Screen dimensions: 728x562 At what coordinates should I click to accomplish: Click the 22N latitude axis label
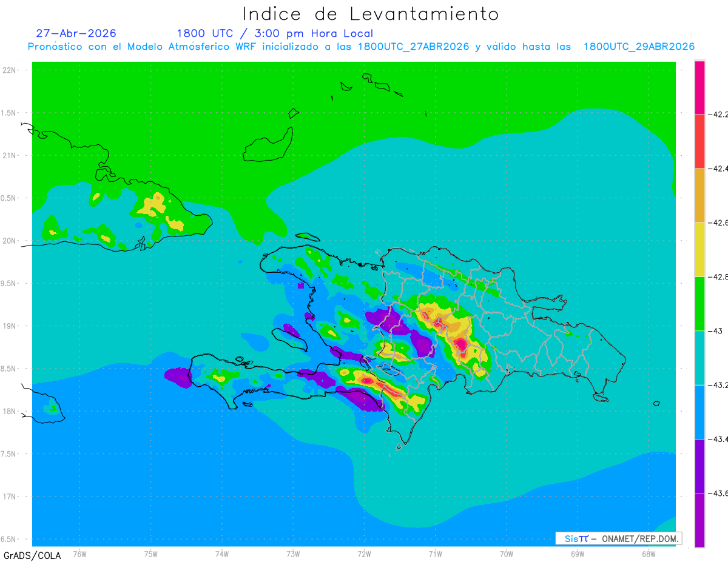click(x=10, y=70)
